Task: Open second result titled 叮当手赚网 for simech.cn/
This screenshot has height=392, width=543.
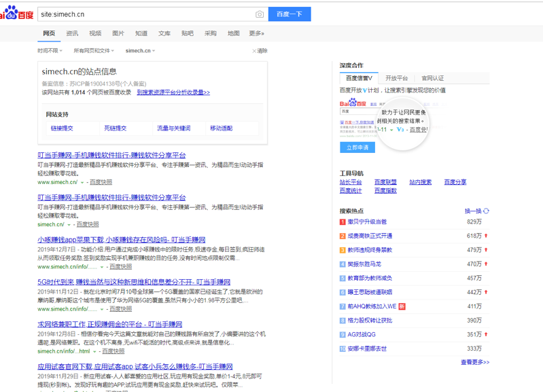Action: click(111, 198)
